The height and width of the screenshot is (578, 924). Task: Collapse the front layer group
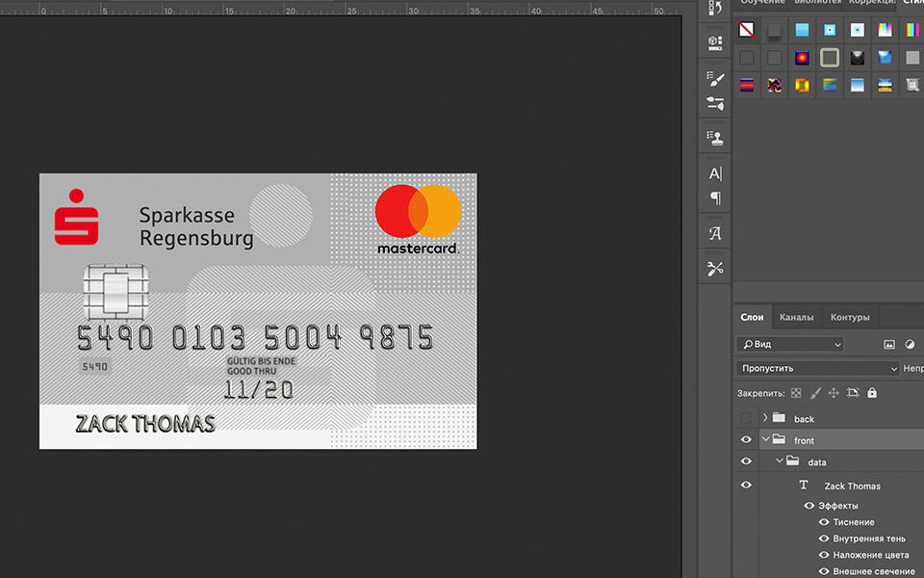tap(765, 439)
